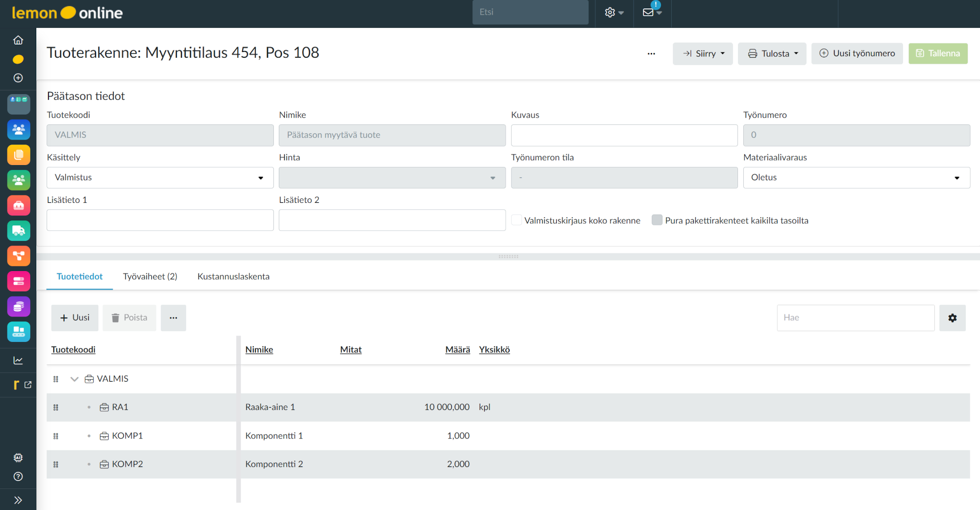The image size is (980, 510).
Task: Click the help question mark icon
Action: click(18, 476)
